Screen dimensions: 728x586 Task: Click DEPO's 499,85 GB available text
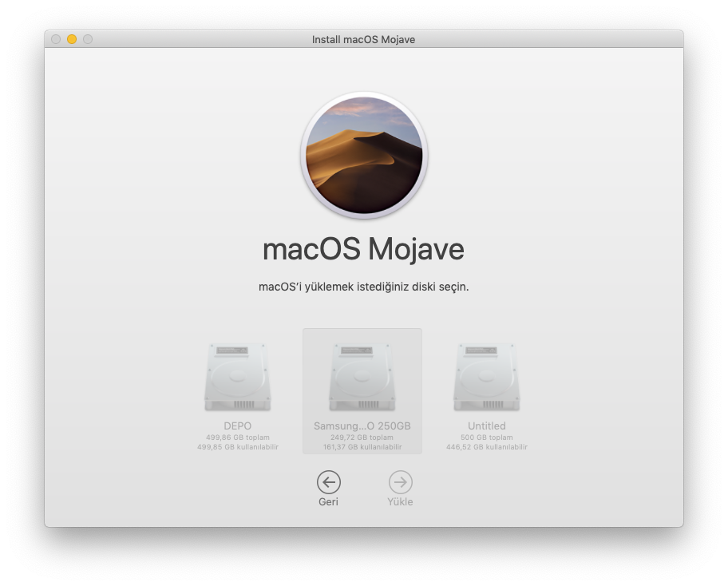238,447
